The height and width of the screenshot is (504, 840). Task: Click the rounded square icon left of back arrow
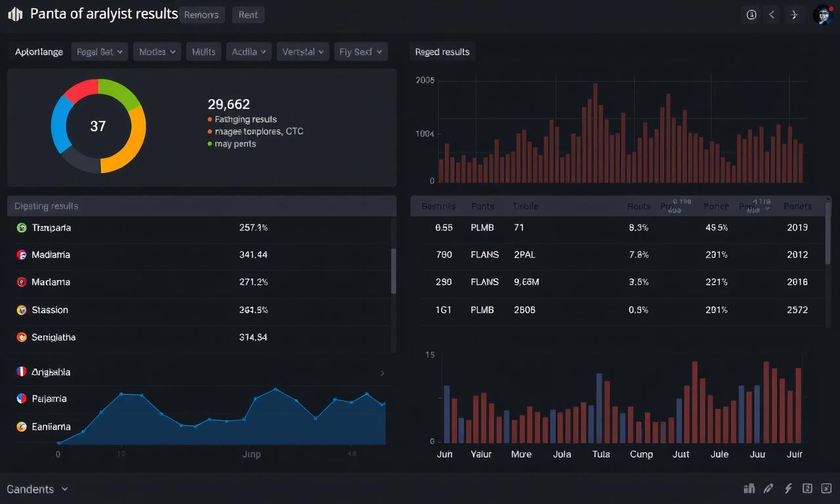[x=751, y=14]
